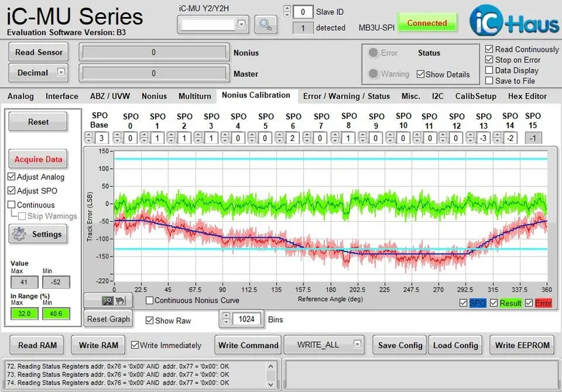Open the iC-MU Y2/Y2H device dropdown

(241, 24)
